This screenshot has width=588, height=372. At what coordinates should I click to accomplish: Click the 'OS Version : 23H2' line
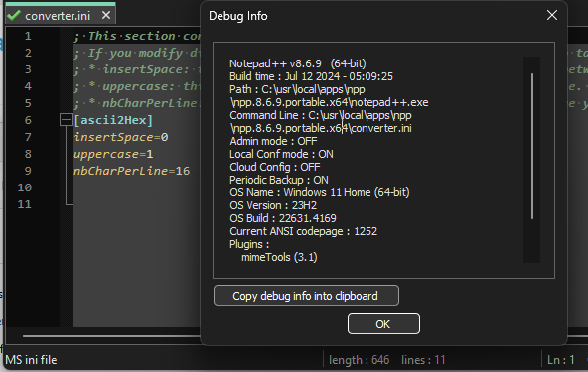tap(273, 205)
